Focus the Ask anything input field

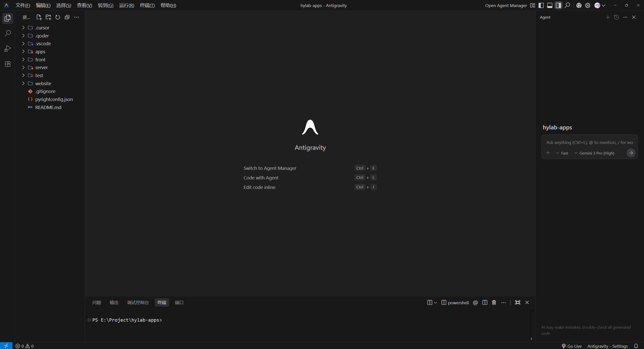(589, 142)
